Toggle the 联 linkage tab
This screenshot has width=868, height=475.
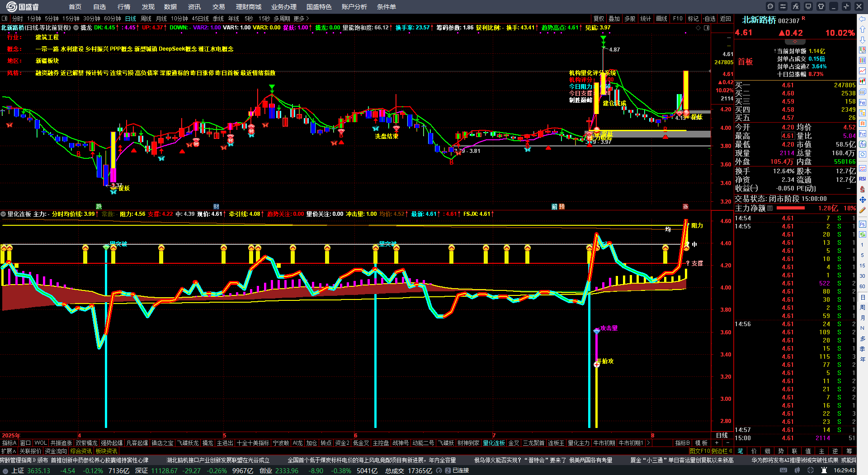click(x=795, y=451)
